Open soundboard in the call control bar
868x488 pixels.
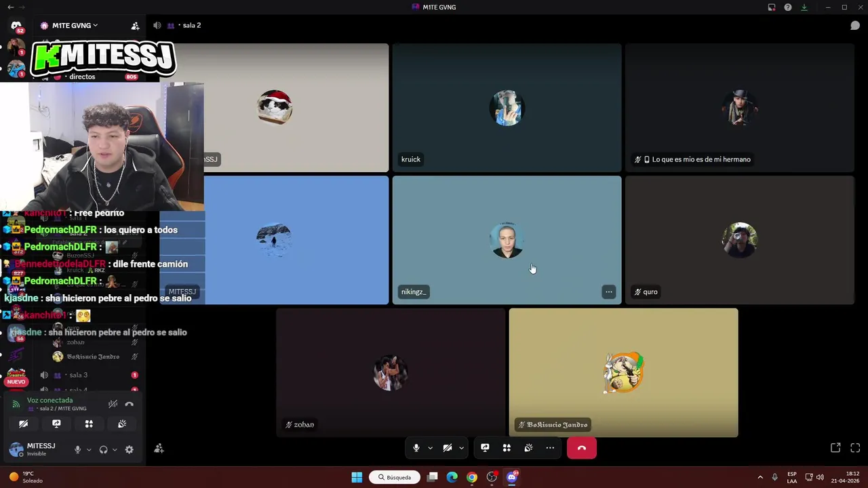pos(528,448)
